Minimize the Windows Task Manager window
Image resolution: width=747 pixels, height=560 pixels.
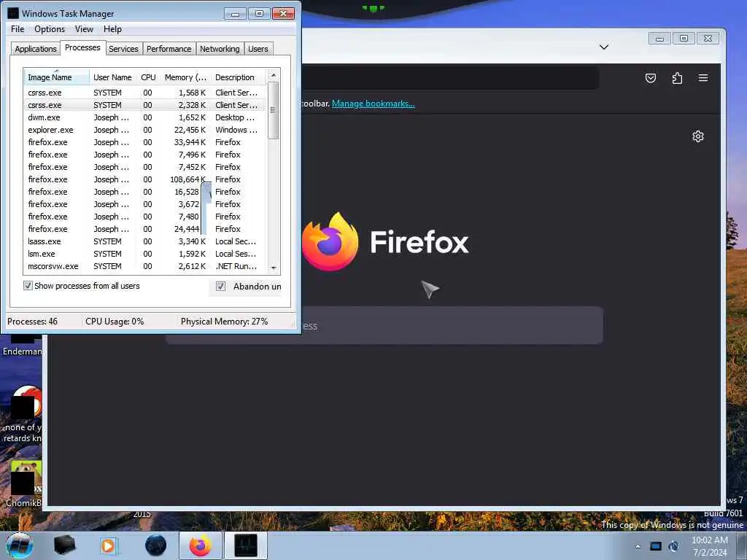(x=236, y=14)
